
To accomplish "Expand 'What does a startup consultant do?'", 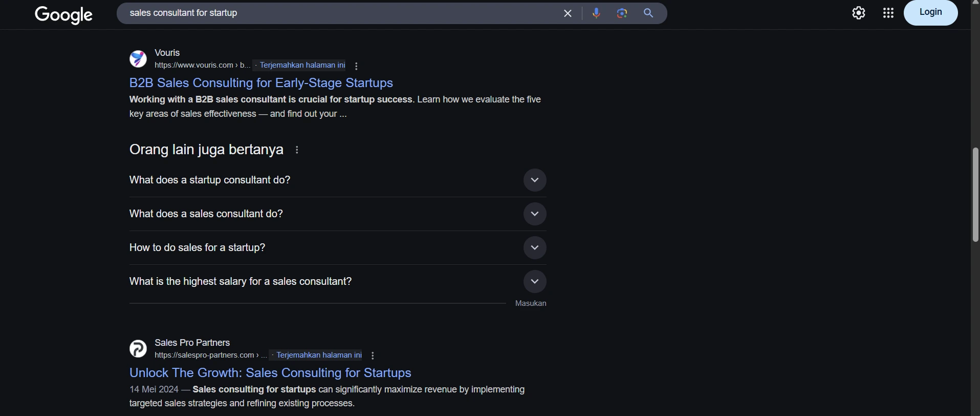I will point(338,180).
